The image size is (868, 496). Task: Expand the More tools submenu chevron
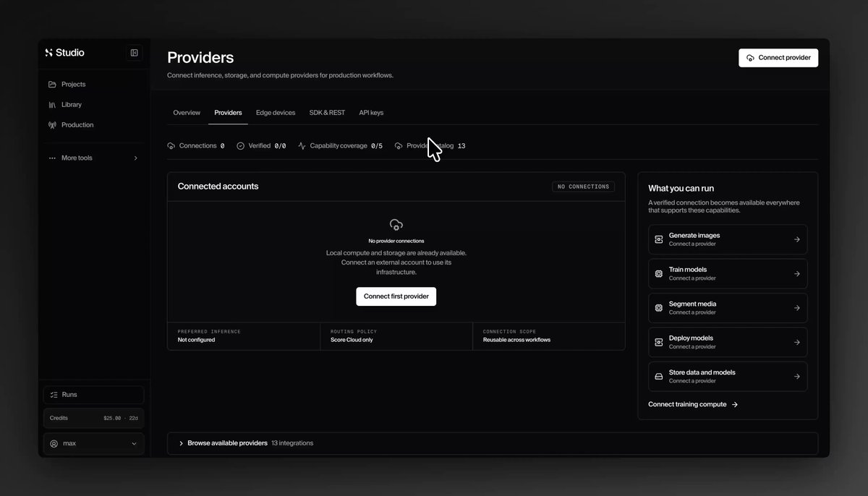pyautogui.click(x=135, y=158)
